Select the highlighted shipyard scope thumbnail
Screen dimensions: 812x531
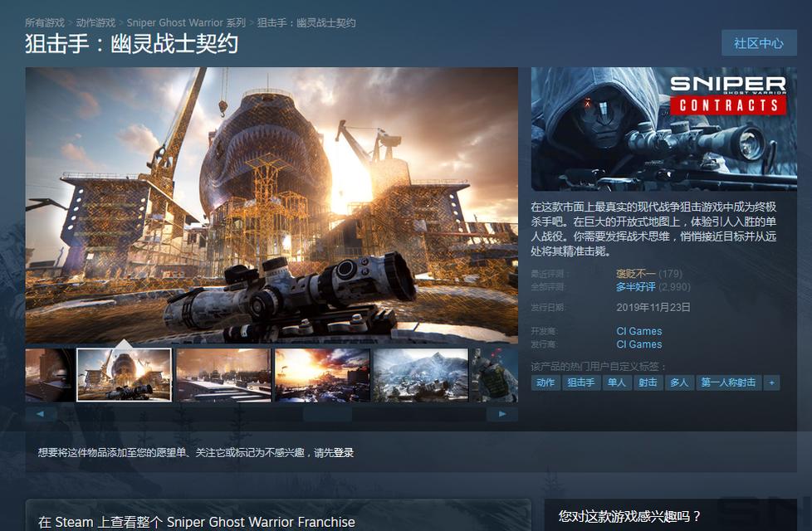[124, 375]
